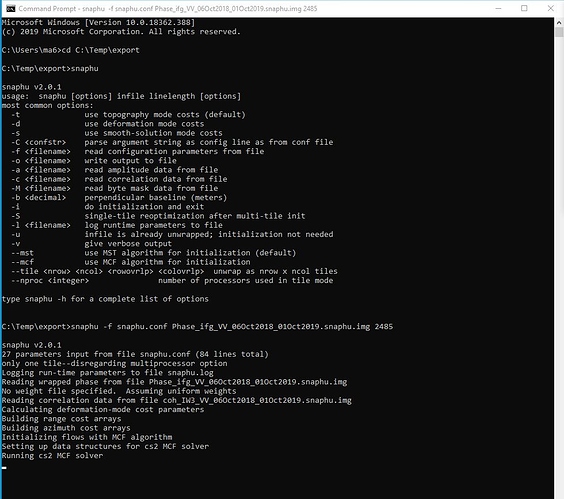Open the Command Prompt system menu icon
The image size is (564, 499).
(10, 8)
